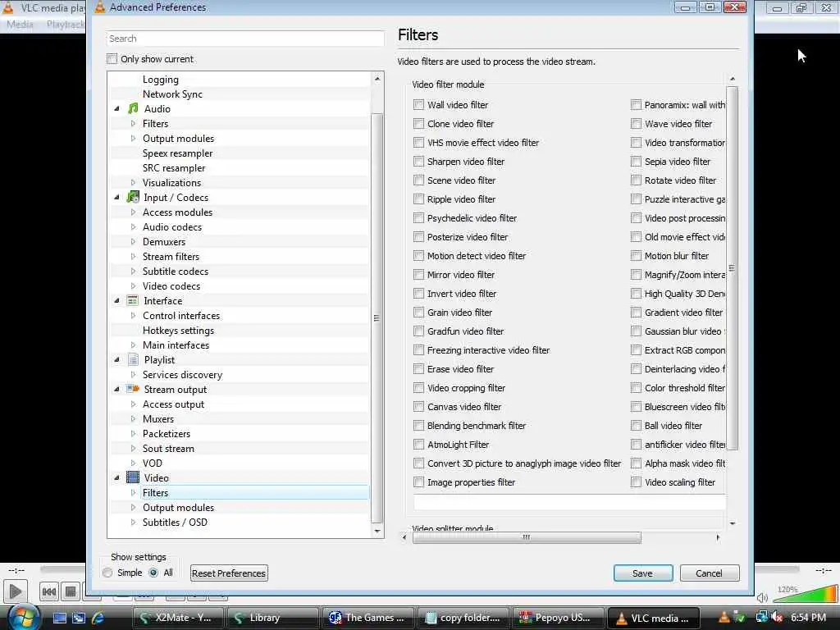Image resolution: width=840 pixels, height=630 pixels.
Task: Enable the Sharpen video filter checkbox
Action: pyautogui.click(x=418, y=162)
